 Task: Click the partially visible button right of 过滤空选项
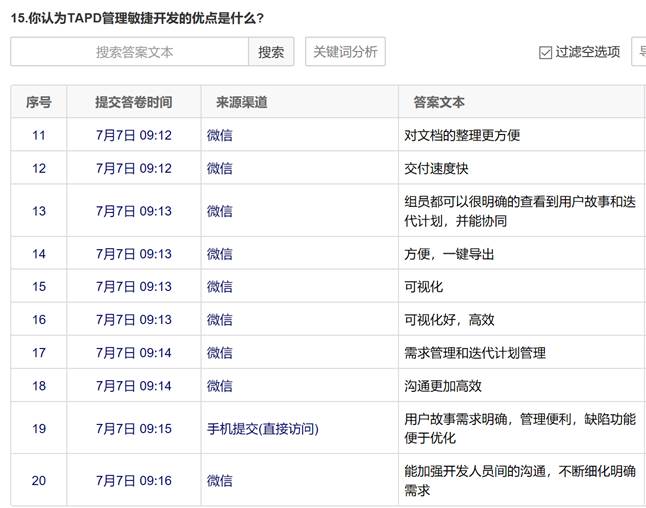click(639, 52)
